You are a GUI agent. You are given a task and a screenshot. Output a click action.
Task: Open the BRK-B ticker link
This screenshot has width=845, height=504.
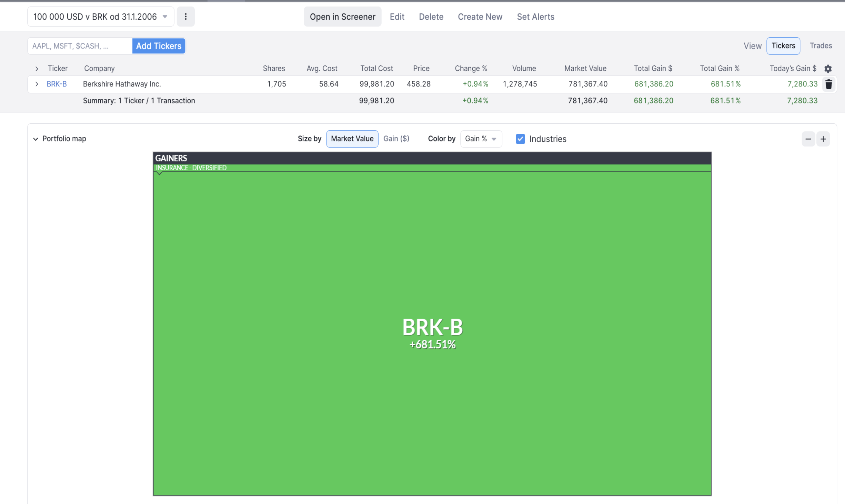coord(57,84)
